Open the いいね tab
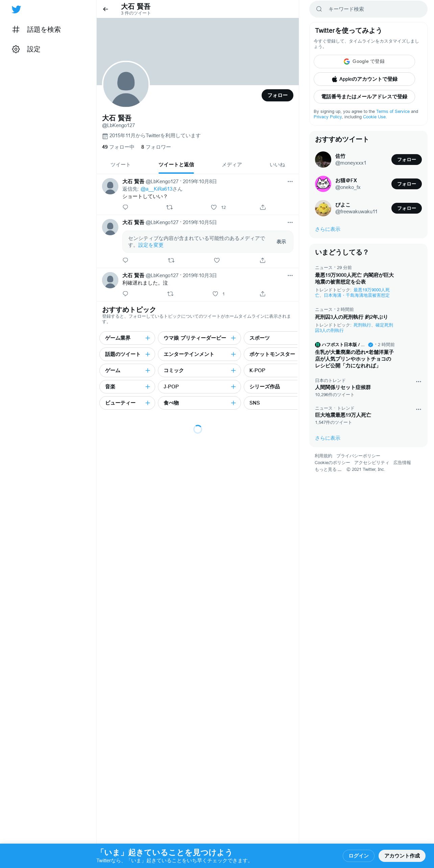 point(277,165)
